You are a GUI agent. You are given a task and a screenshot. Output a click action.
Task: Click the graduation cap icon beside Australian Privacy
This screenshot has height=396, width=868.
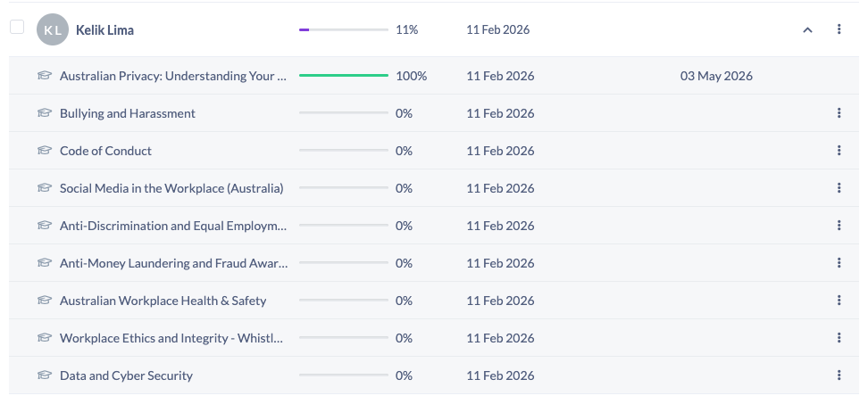pyautogui.click(x=45, y=75)
